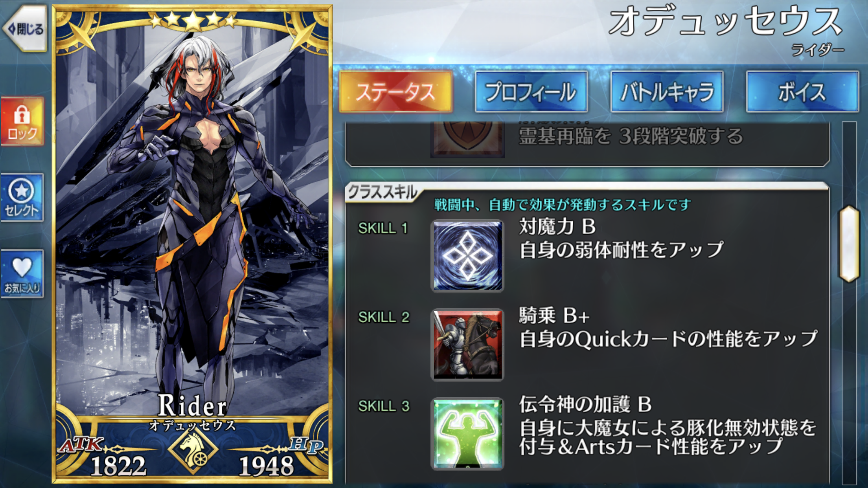Viewport: 868px width, 488px height.
Task: Click the 閉じる back button
Action: (x=24, y=28)
